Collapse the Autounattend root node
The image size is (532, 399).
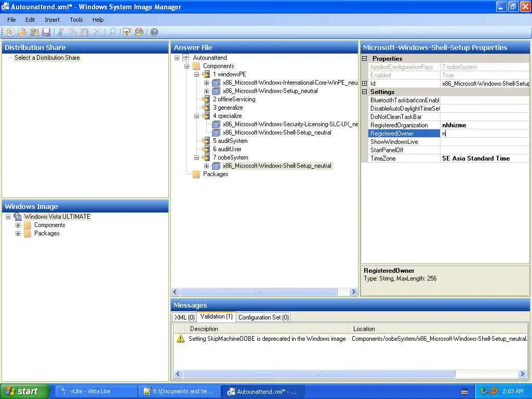(x=177, y=58)
